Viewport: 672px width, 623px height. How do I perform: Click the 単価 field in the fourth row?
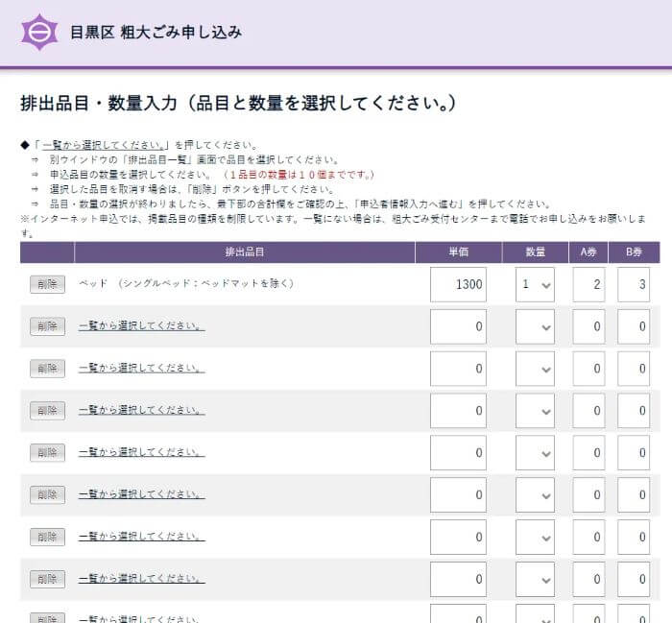point(458,411)
